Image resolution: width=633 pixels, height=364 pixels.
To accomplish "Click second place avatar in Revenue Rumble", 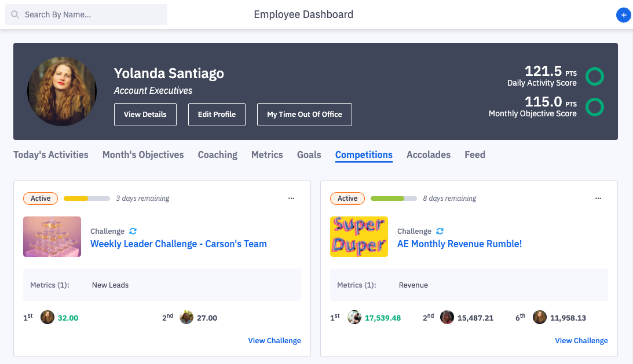I will (x=447, y=317).
